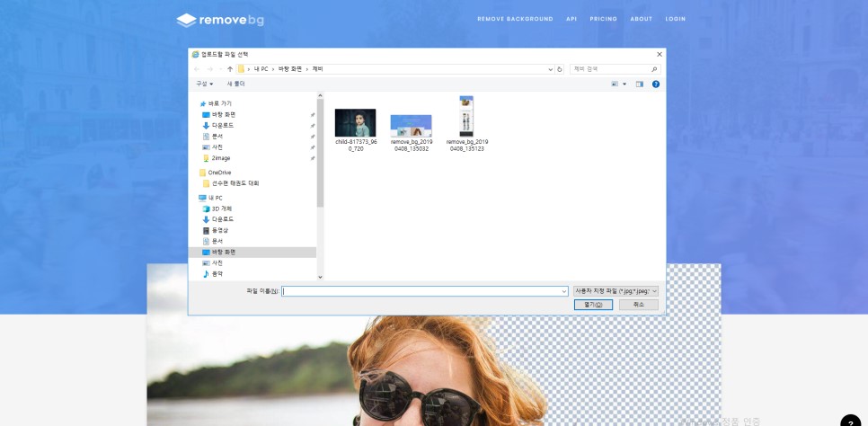Select 사진 under 내 PC

click(x=217, y=263)
